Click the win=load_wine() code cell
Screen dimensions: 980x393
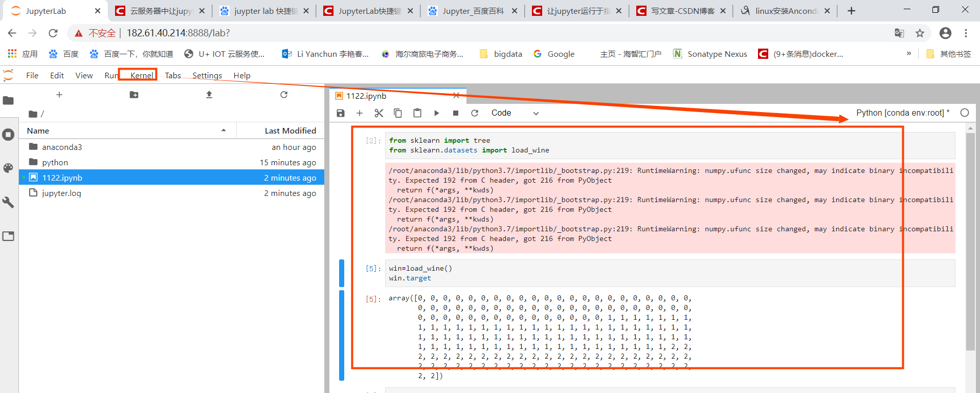click(670, 273)
